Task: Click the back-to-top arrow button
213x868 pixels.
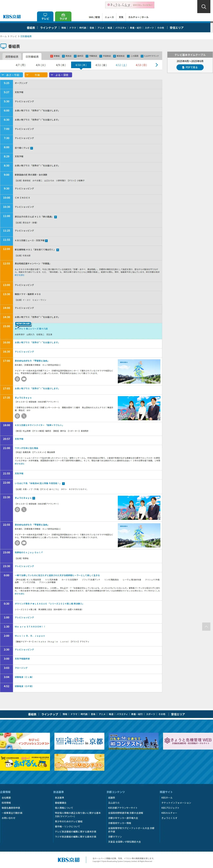Action: (x=206, y=626)
